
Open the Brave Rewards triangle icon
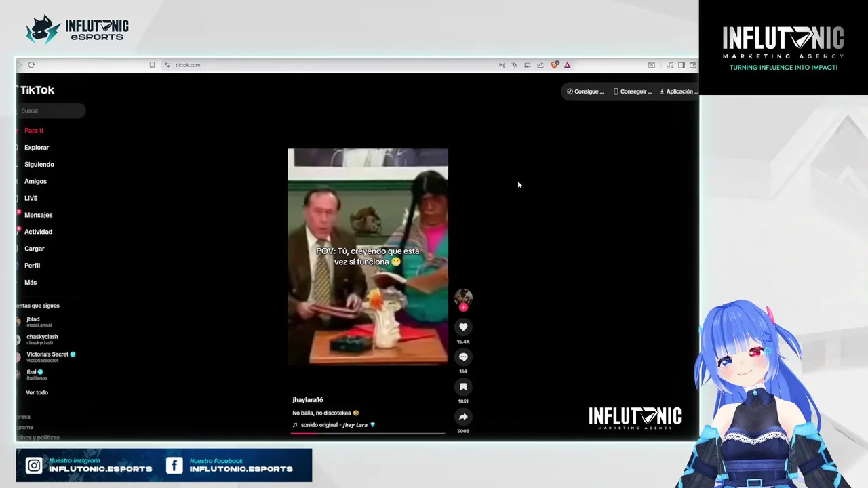(x=567, y=65)
